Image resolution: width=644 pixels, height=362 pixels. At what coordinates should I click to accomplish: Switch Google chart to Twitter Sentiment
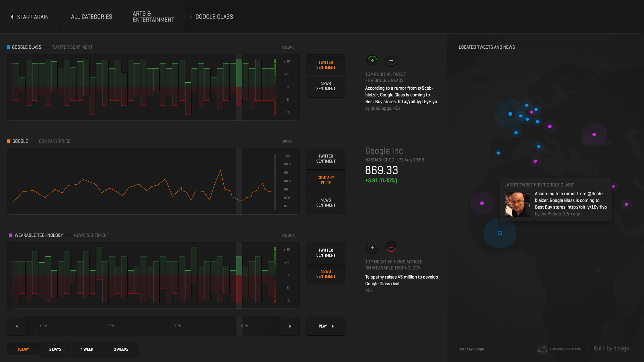[x=326, y=159]
